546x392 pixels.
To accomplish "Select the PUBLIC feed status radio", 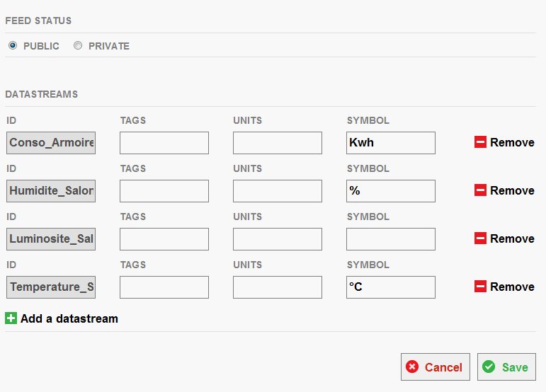I will (x=13, y=45).
